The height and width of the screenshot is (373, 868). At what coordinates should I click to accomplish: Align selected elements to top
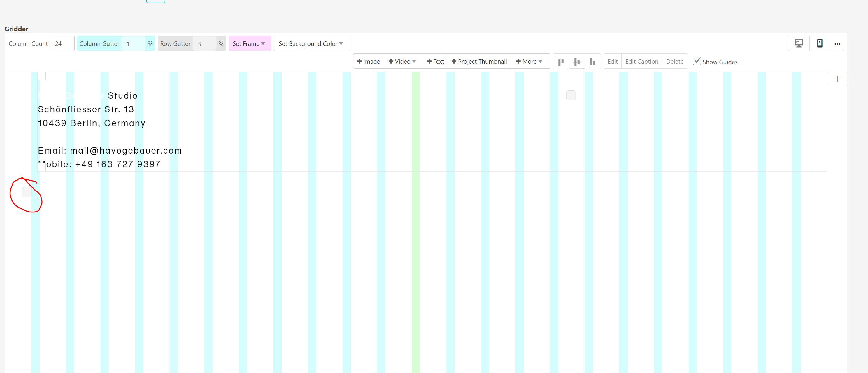[561, 62]
